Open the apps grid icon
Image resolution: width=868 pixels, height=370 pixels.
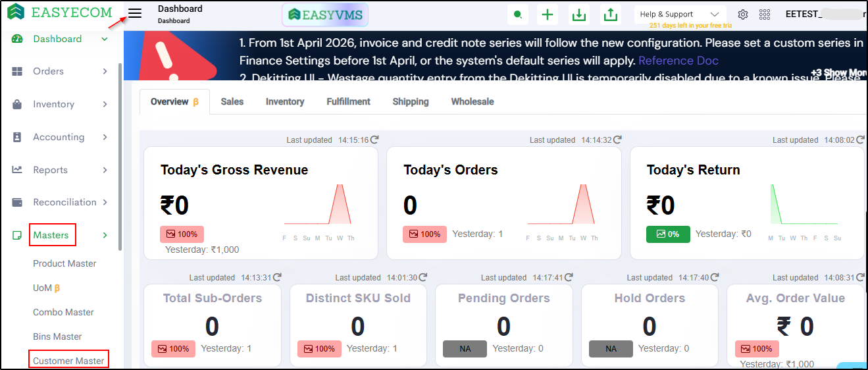[765, 14]
